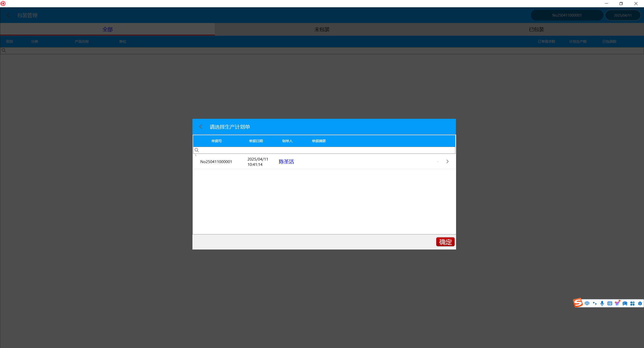644x348 pixels.
Task: Open the Sogou soft keyboard icon
Action: pyautogui.click(x=610, y=303)
